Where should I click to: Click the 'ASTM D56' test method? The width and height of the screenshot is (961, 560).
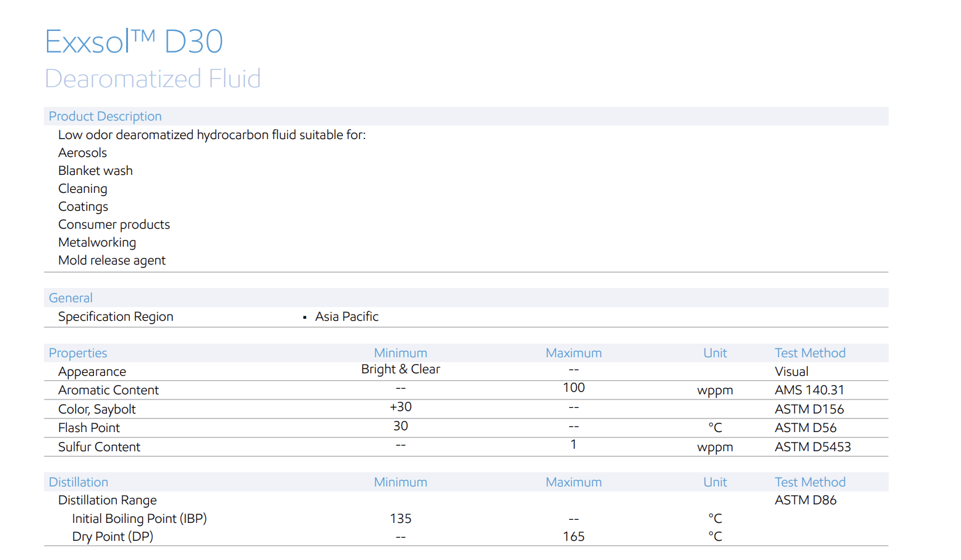806,428
